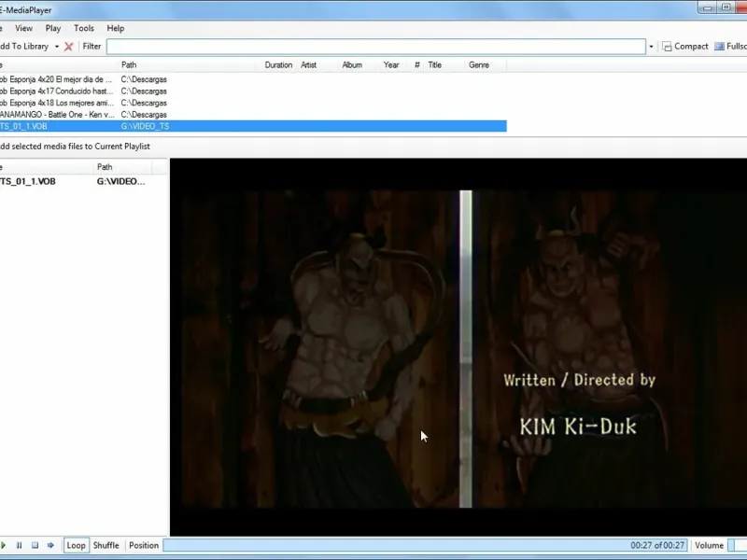This screenshot has height=560, width=747.
Task: Expand the Add To Library dropdown arrow
Action: tap(57, 46)
